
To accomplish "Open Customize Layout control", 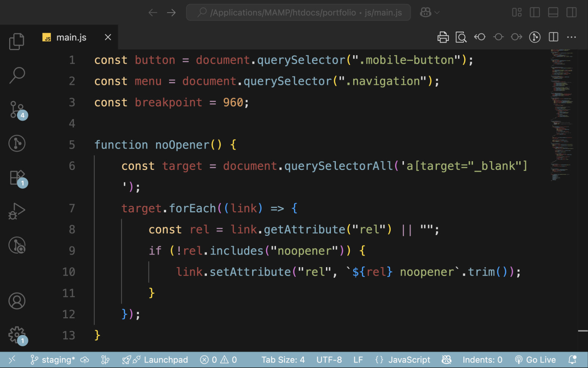I will point(517,13).
